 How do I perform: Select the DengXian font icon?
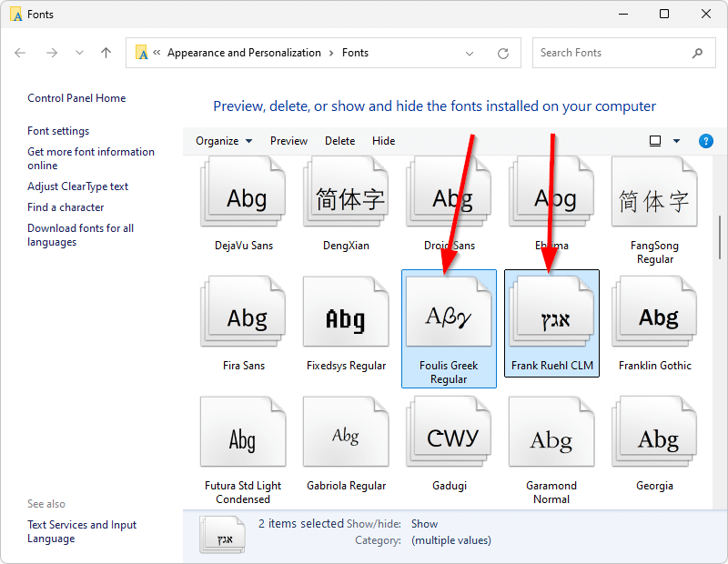tap(346, 192)
